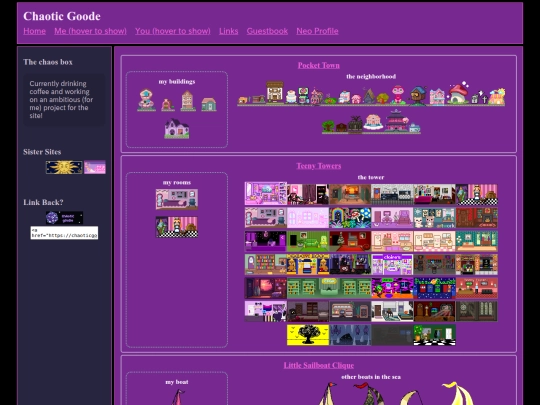Open the Home navigation link
This screenshot has width=540, height=405.
34,31
